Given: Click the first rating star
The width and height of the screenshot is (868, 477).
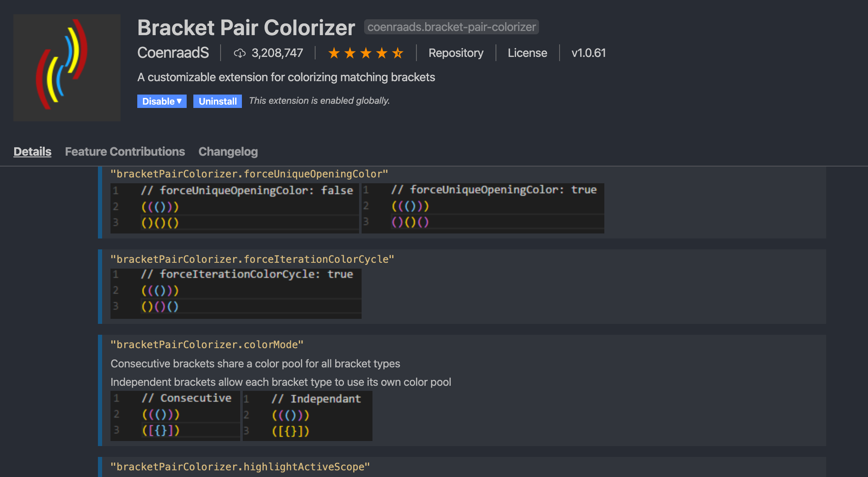Looking at the screenshot, I should pos(334,53).
